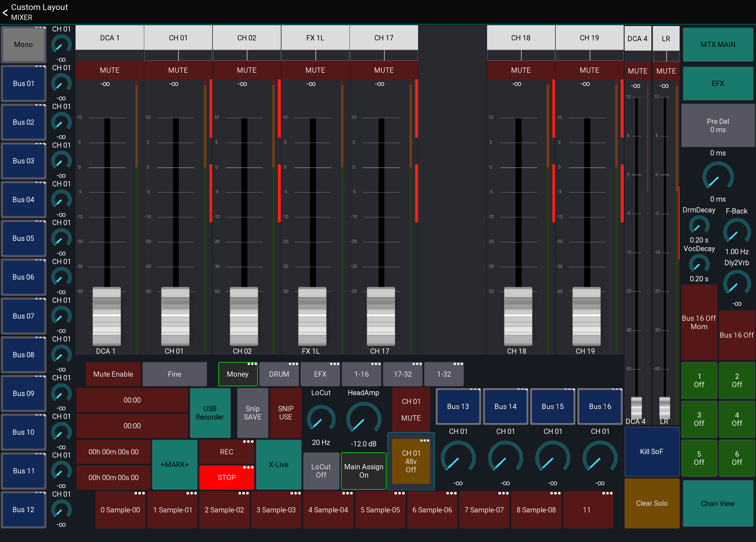Click the DrmDecay knob
Viewport: 756px width, 542px height.
699,225
